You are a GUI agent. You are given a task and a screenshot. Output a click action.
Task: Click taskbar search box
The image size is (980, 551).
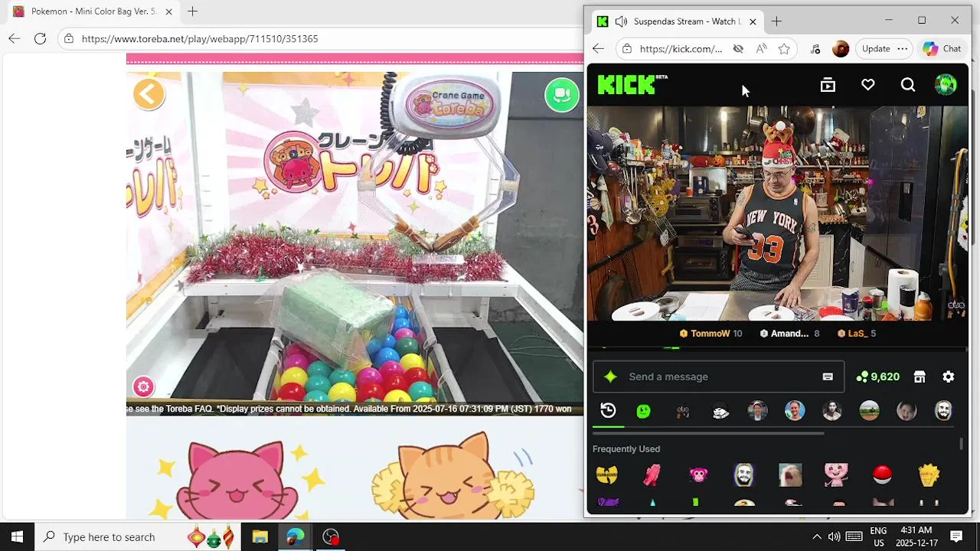(138, 536)
